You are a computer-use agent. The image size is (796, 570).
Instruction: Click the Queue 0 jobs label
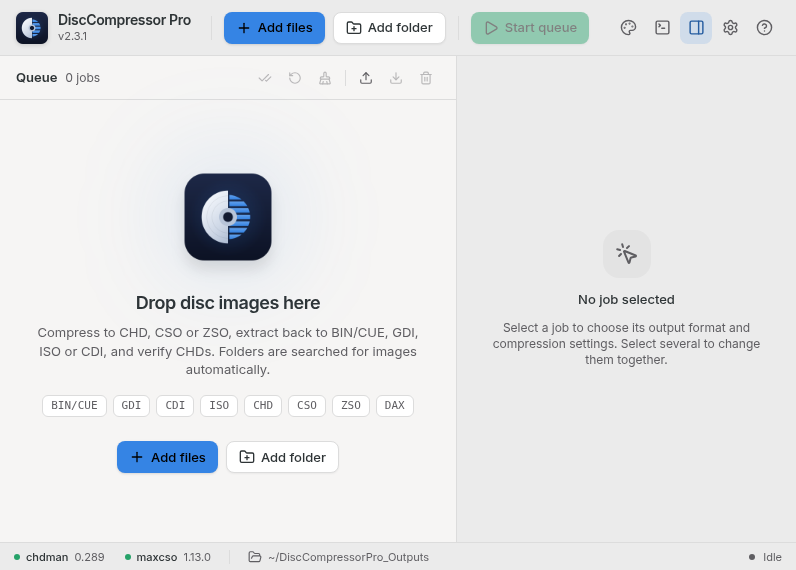(58, 78)
